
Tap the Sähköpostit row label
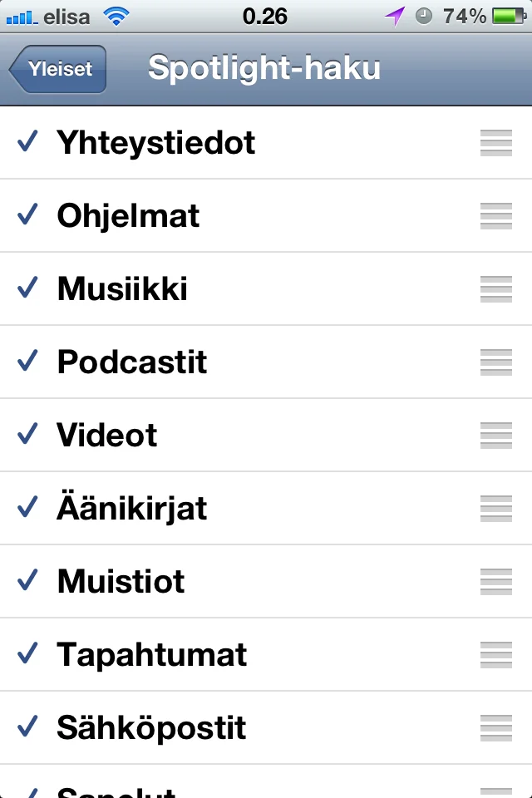(151, 728)
